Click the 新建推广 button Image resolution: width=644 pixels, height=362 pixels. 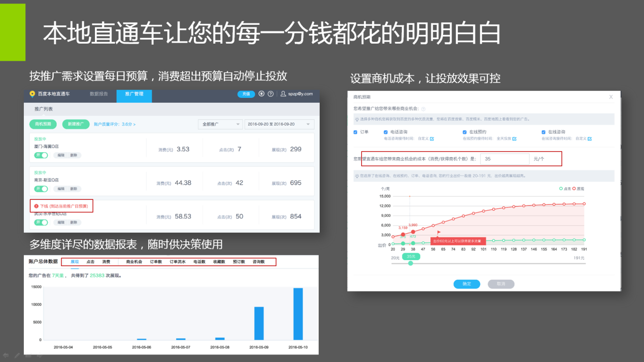76,124
